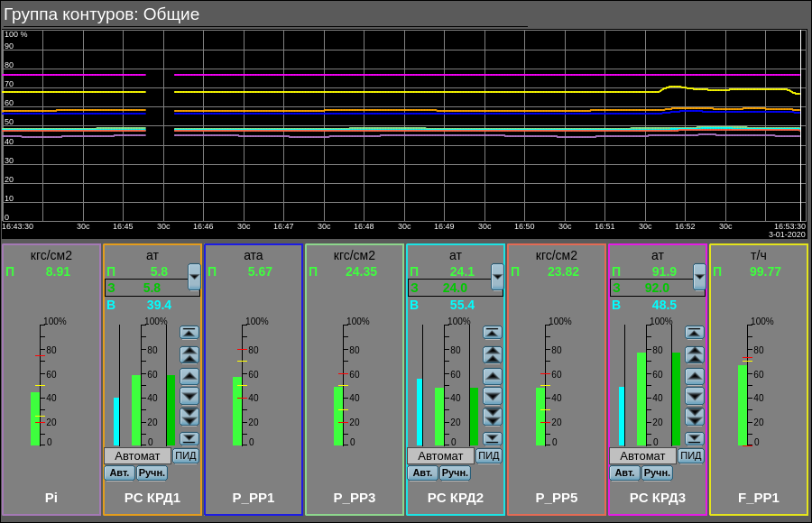Click the set-to-minimum arrow in РС КРД2
Screen dimensions: 812x523
point(492,438)
